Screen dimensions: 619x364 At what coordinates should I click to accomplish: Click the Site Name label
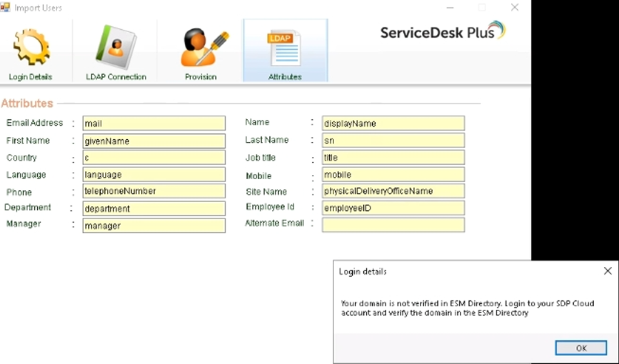[x=266, y=192]
